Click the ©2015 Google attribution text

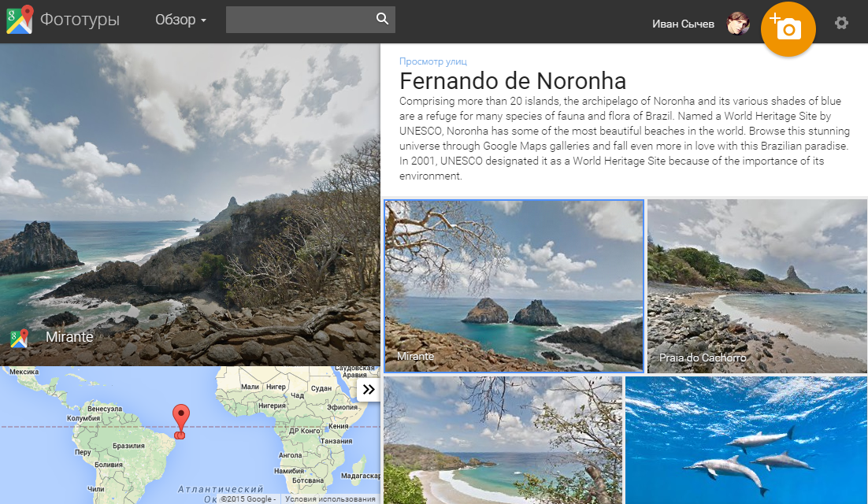pos(247,499)
